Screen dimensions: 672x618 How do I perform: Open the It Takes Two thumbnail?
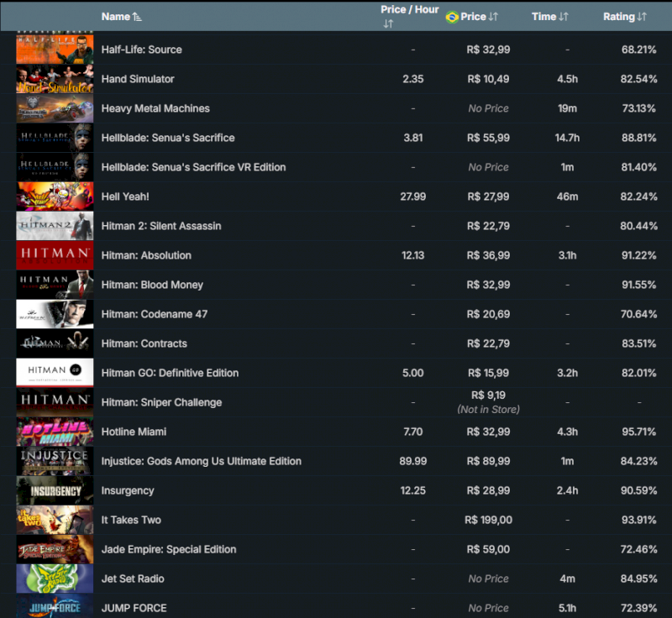(x=55, y=520)
